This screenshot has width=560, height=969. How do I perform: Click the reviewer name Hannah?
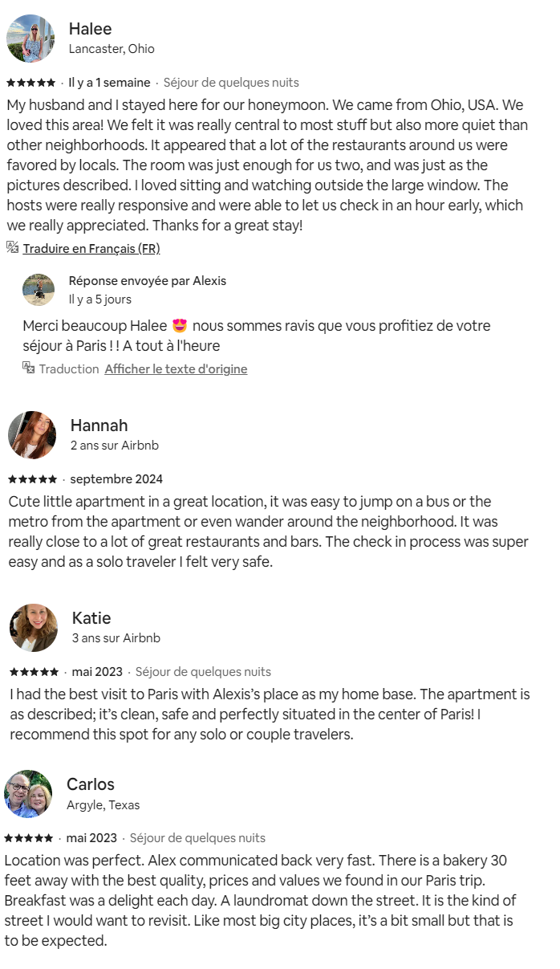coord(99,425)
